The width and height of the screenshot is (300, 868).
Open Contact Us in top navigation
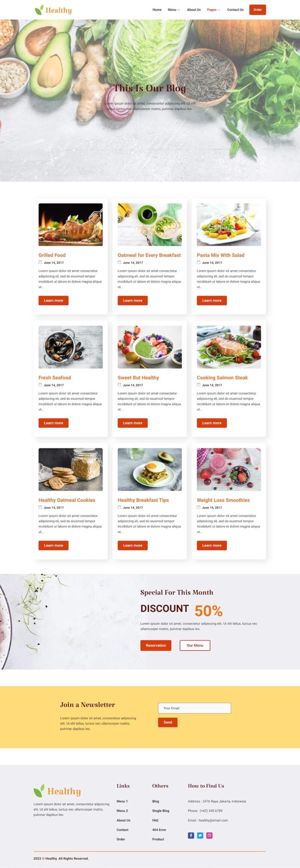(235, 10)
